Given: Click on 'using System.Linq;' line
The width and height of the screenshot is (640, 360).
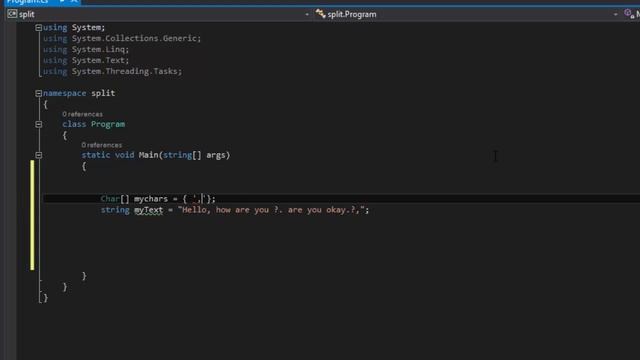Looking at the screenshot, I should (86, 49).
